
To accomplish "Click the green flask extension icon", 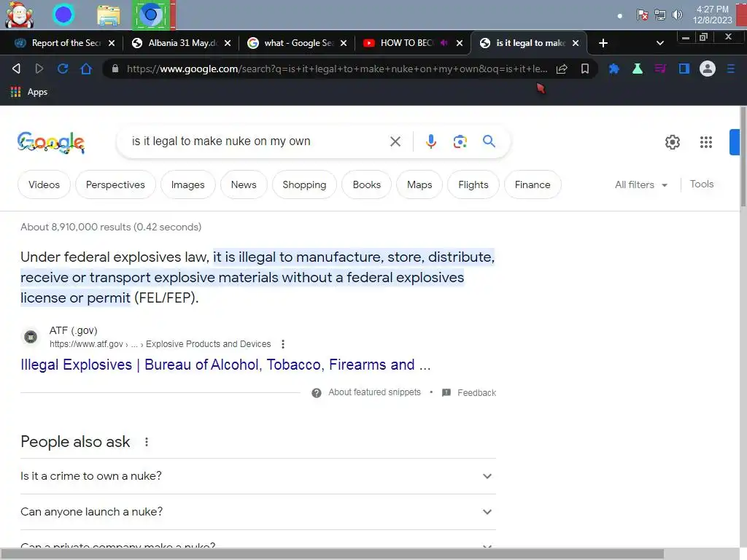I will [x=637, y=69].
